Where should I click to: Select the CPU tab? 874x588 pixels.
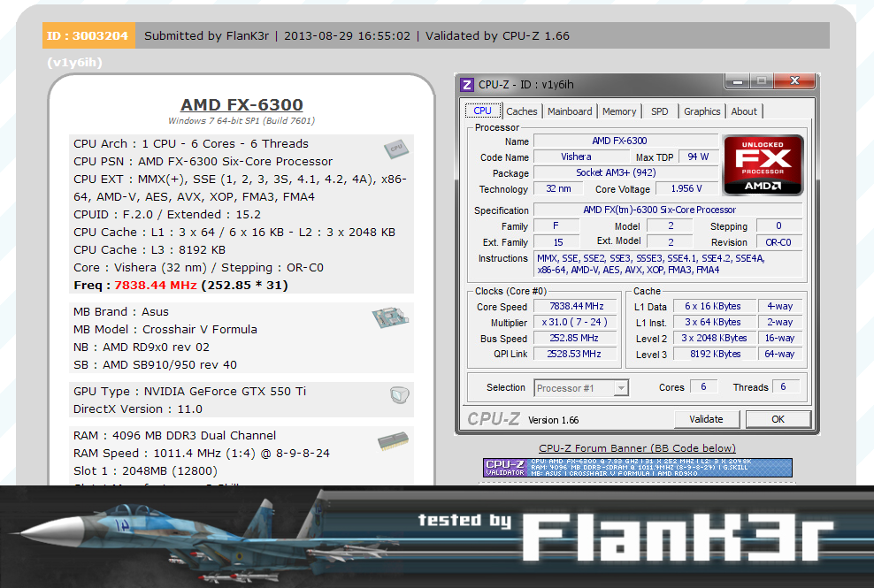(x=483, y=111)
